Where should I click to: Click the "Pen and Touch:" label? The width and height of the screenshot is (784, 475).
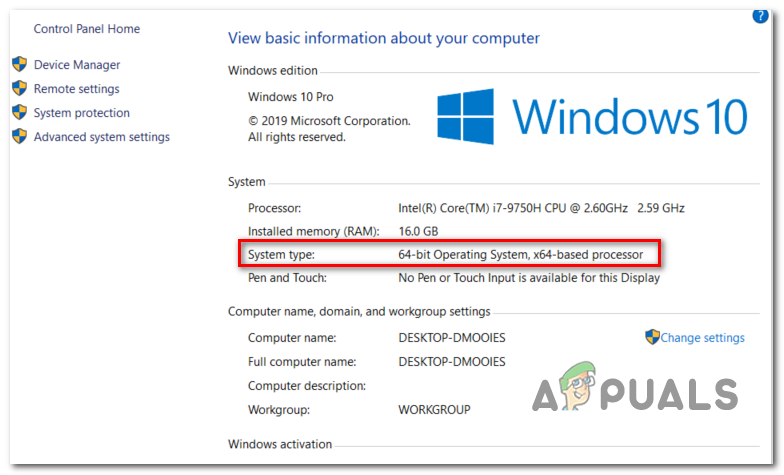287,278
